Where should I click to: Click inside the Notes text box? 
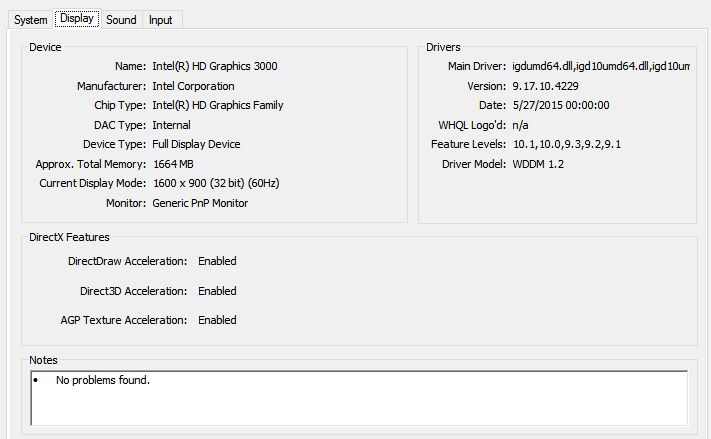(x=360, y=398)
